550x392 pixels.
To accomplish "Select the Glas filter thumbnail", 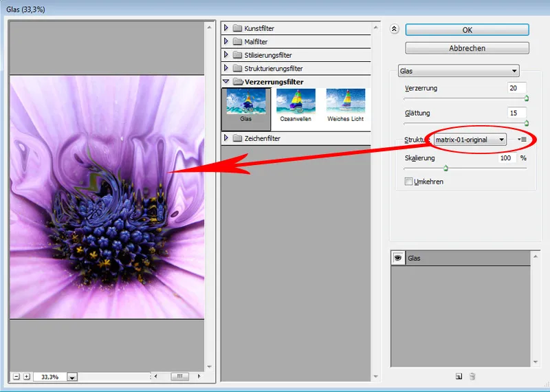I will (246, 109).
